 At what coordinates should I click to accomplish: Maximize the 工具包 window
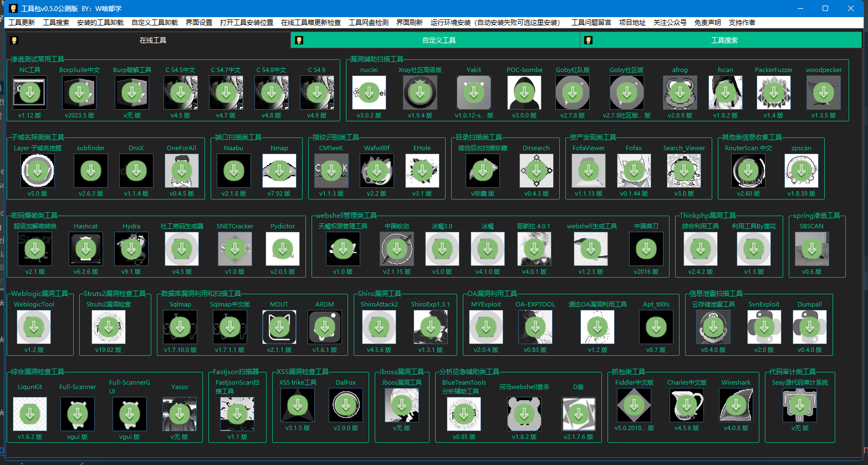(x=825, y=8)
